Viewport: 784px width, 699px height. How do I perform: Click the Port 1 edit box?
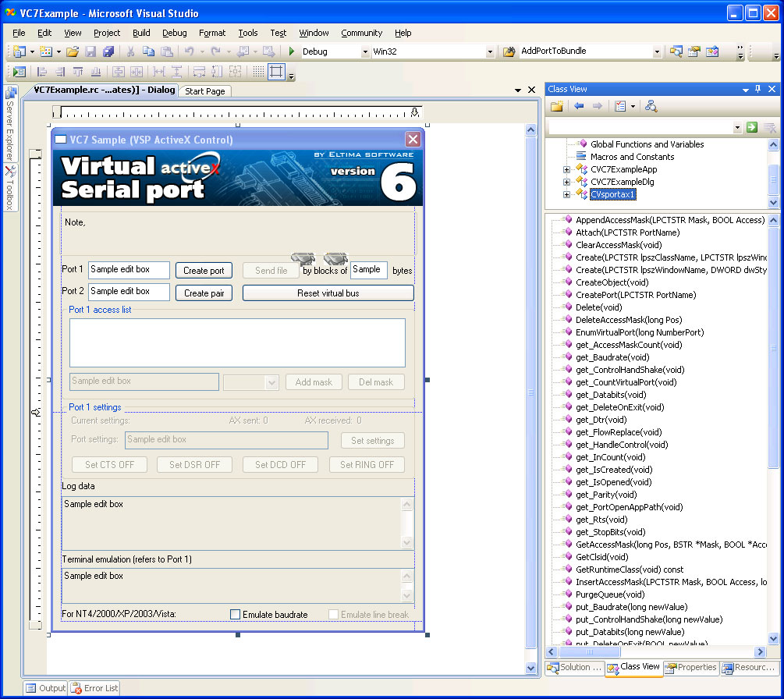129,270
